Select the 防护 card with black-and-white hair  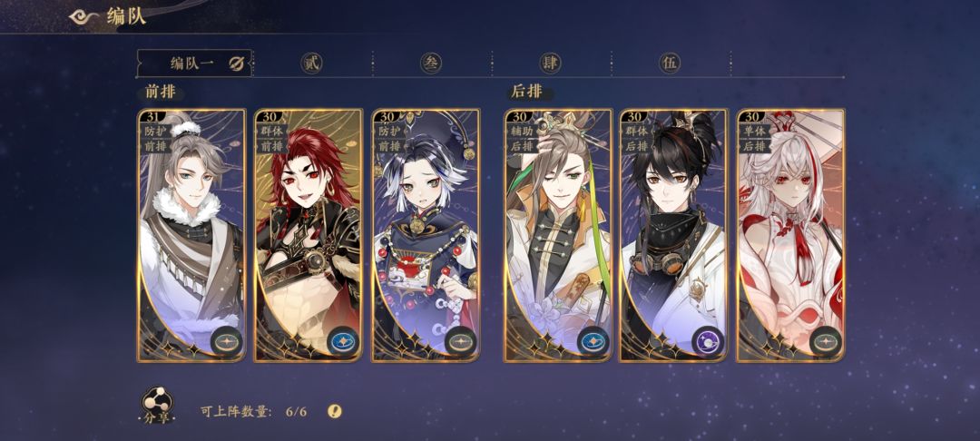click(426, 236)
